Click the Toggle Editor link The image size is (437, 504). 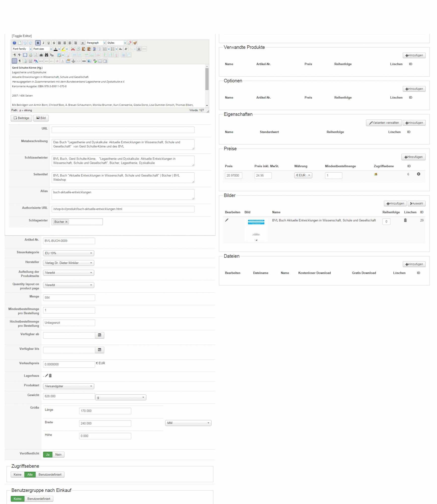click(22, 36)
